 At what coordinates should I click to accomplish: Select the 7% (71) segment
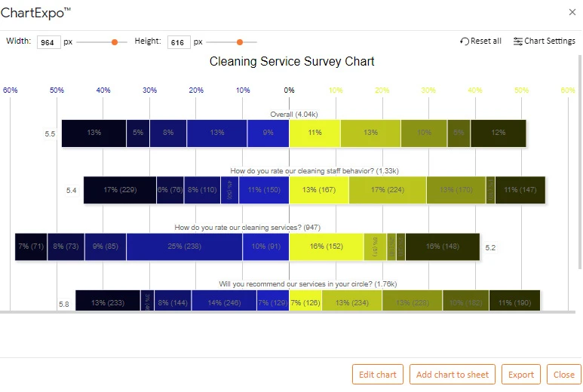[31, 247]
